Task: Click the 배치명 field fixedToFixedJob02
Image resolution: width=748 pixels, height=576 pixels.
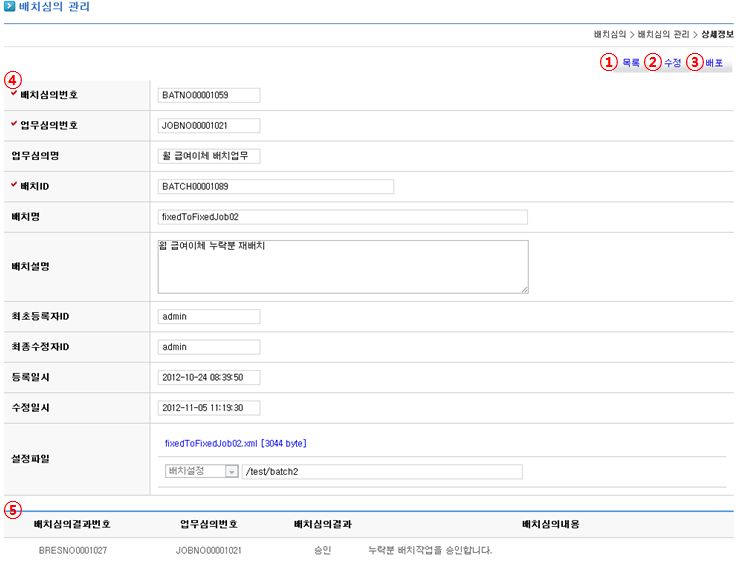Action: [342, 217]
